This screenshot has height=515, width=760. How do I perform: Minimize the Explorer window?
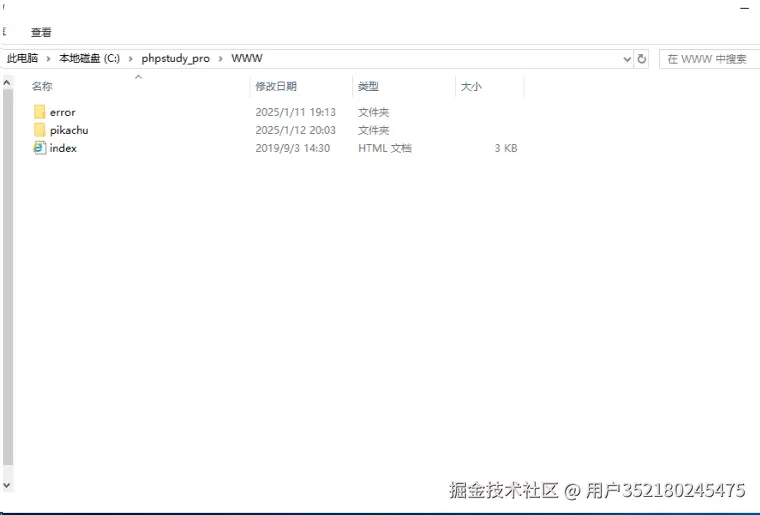click(744, 8)
